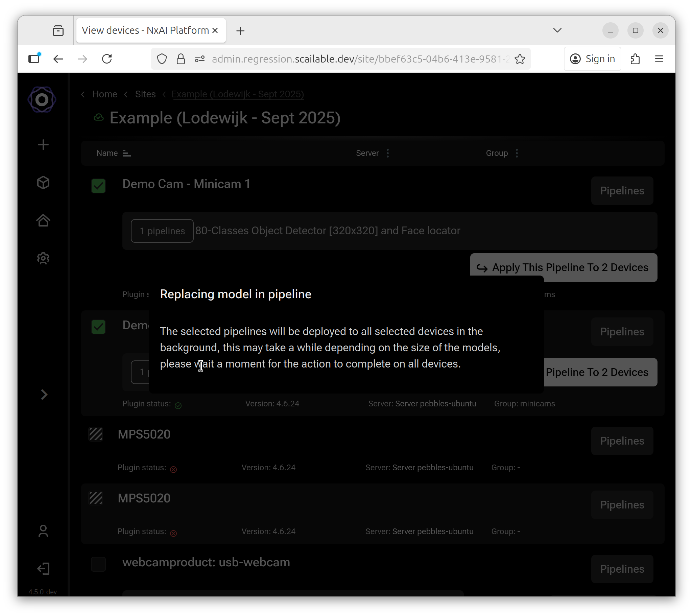Open the Server column options menu
The height and width of the screenshot is (616, 693).
click(388, 153)
